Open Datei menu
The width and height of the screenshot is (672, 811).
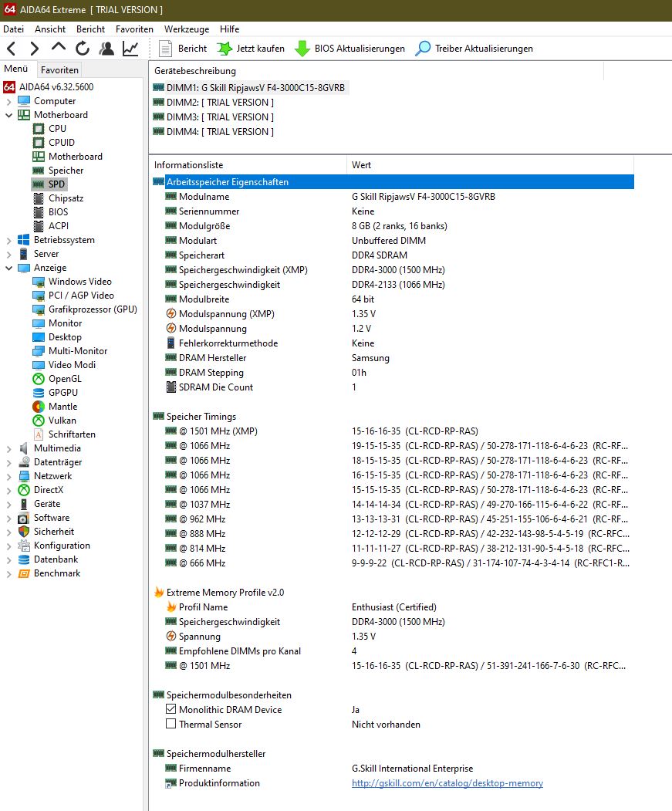coord(13,29)
